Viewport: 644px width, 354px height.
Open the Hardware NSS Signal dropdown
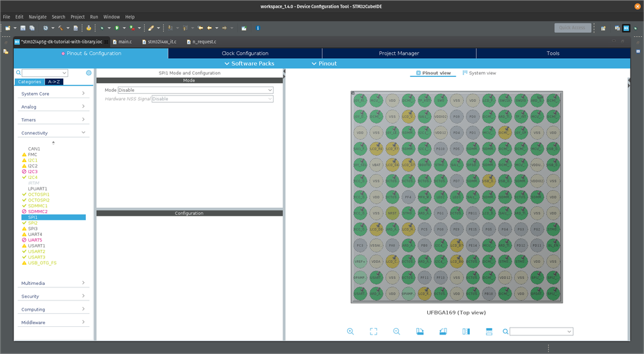[212, 99]
